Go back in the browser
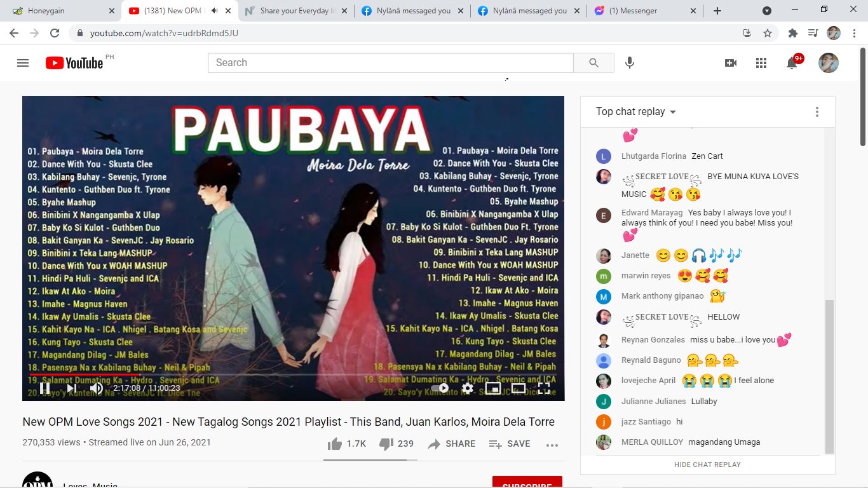The width and height of the screenshot is (868, 488). click(14, 33)
